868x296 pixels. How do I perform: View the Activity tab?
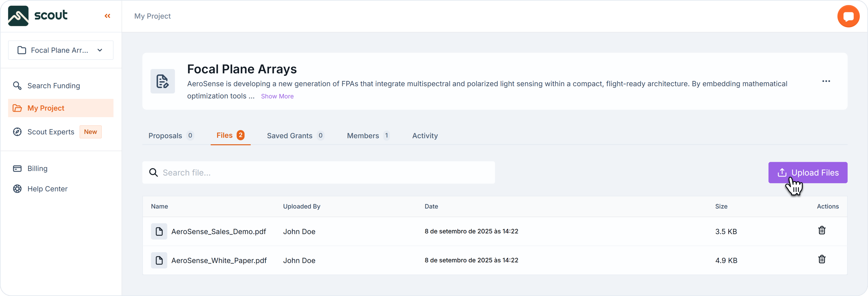tap(425, 135)
